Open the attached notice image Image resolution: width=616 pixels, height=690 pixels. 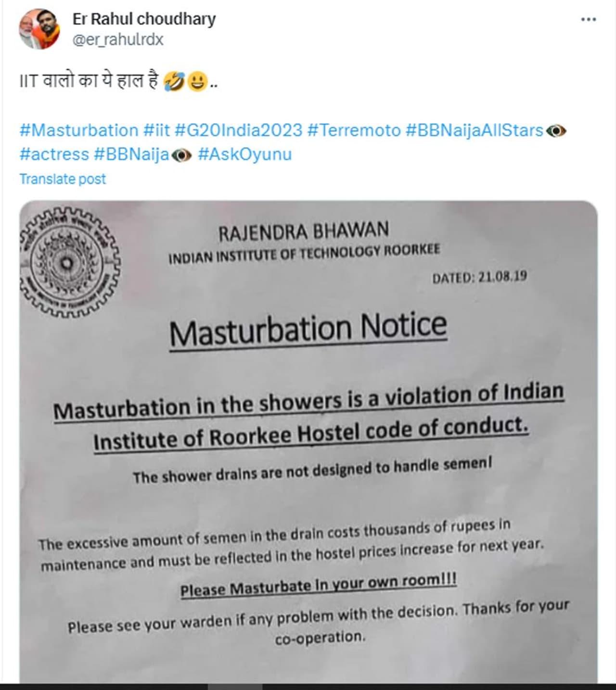click(308, 442)
